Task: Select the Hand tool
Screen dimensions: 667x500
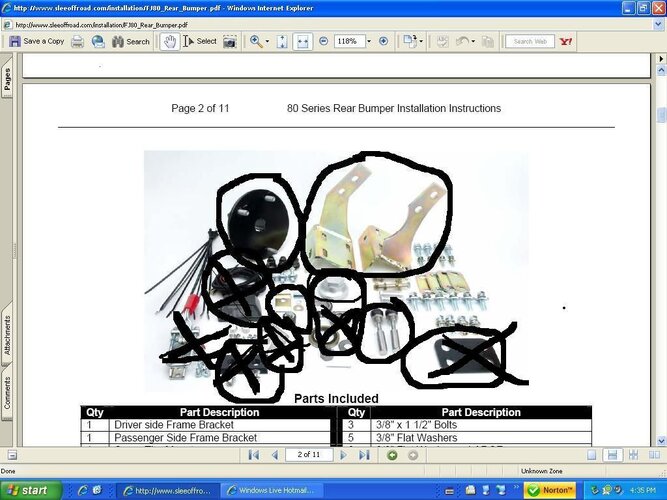Action: [169, 41]
